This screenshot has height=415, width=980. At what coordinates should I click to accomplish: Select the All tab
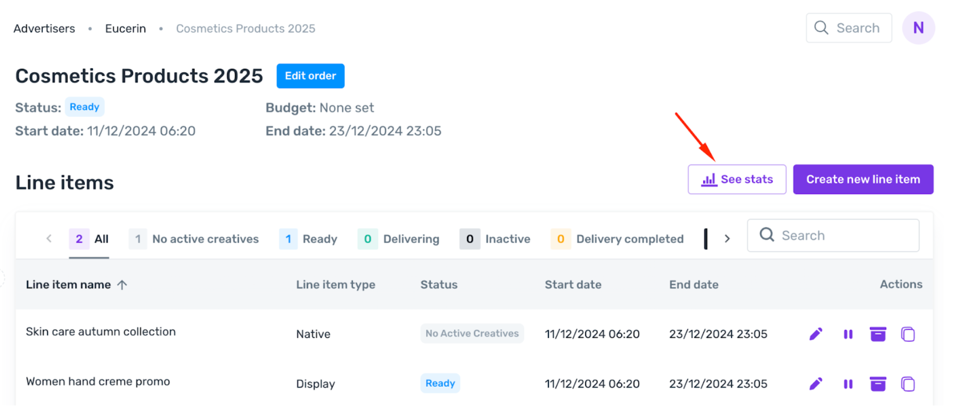tap(89, 239)
